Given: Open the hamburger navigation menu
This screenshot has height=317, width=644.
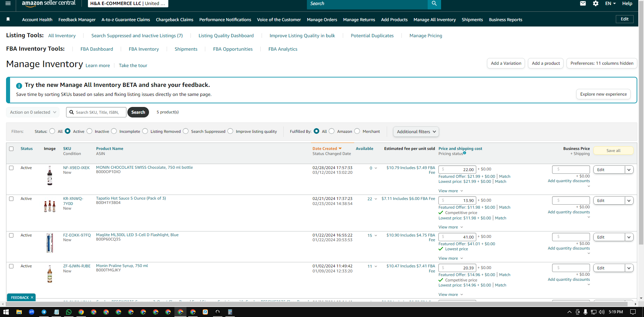Looking at the screenshot, I should pos(8,3).
